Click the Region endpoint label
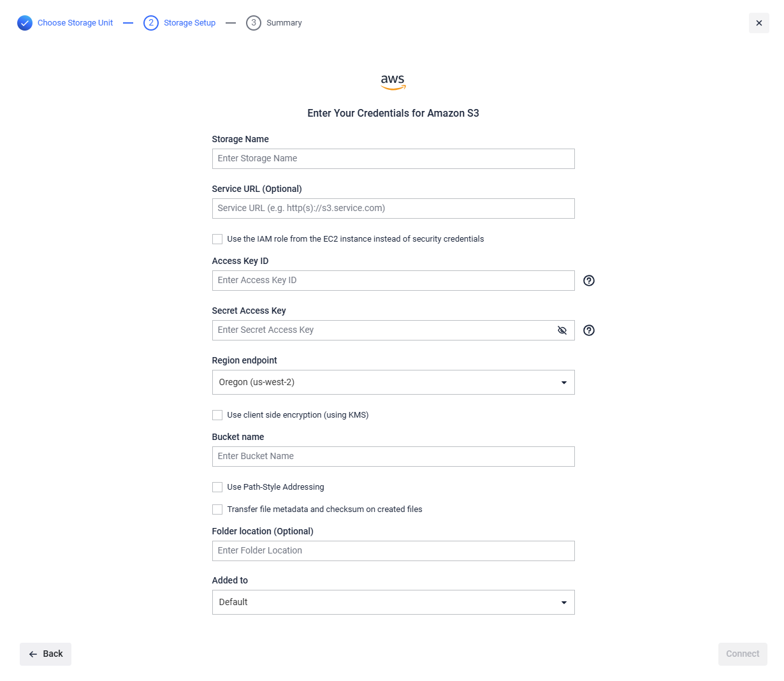This screenshot has width=784, height=681. pos(245,360)
